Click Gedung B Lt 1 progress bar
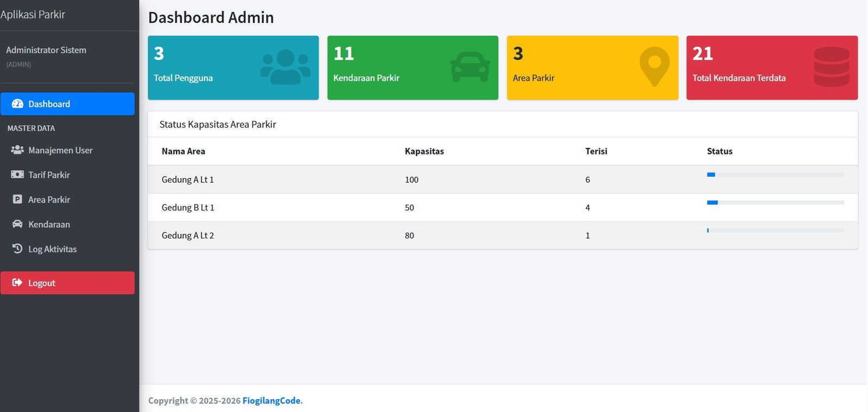 (x=775, y=203)
